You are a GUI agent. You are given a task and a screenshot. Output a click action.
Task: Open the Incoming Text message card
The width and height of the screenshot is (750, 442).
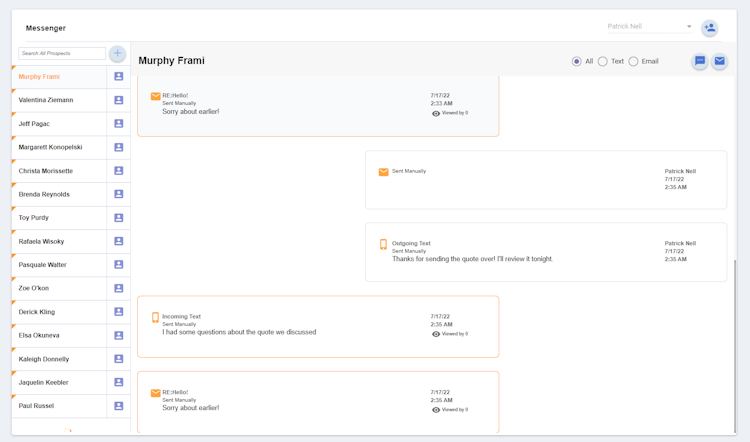click(x=318, y=326)
